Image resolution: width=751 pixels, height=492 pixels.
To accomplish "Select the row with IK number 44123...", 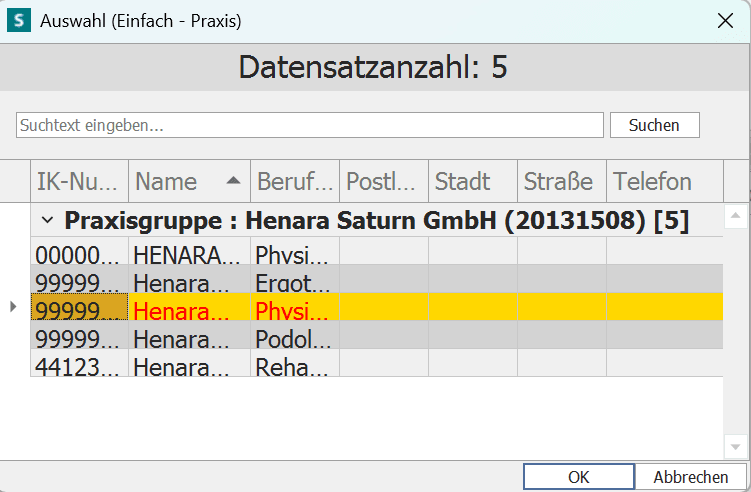I will click(x=377, y=363).
